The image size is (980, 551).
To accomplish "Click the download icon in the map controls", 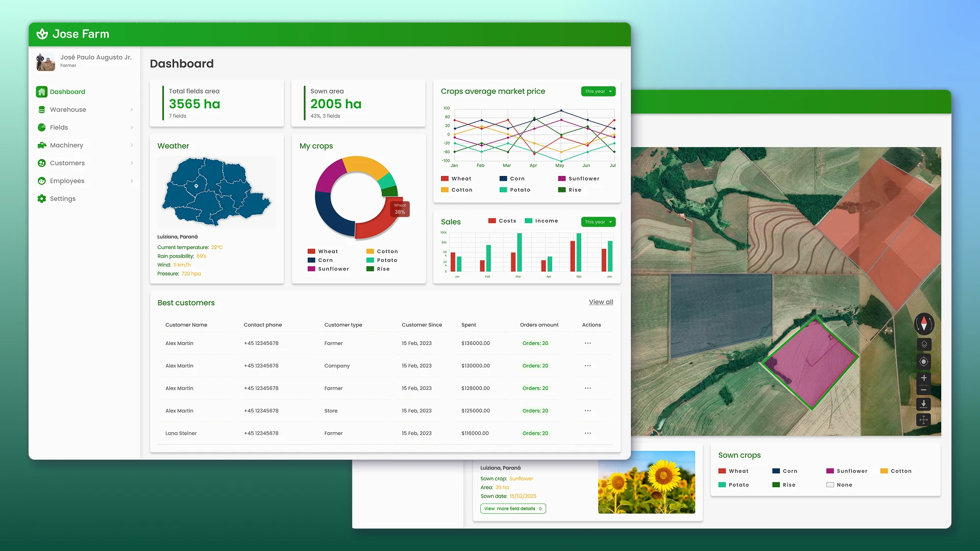I will (923, 404).
